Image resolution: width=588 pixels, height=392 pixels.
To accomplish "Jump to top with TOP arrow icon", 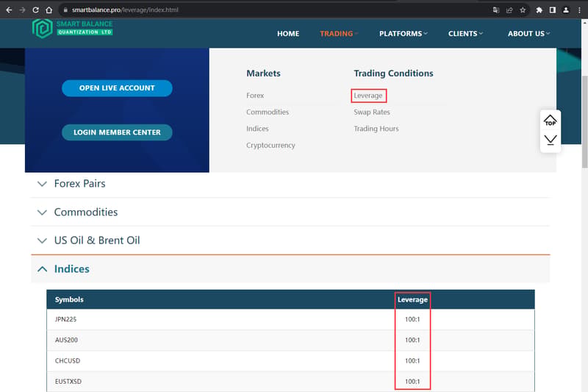I will point(550,121).
